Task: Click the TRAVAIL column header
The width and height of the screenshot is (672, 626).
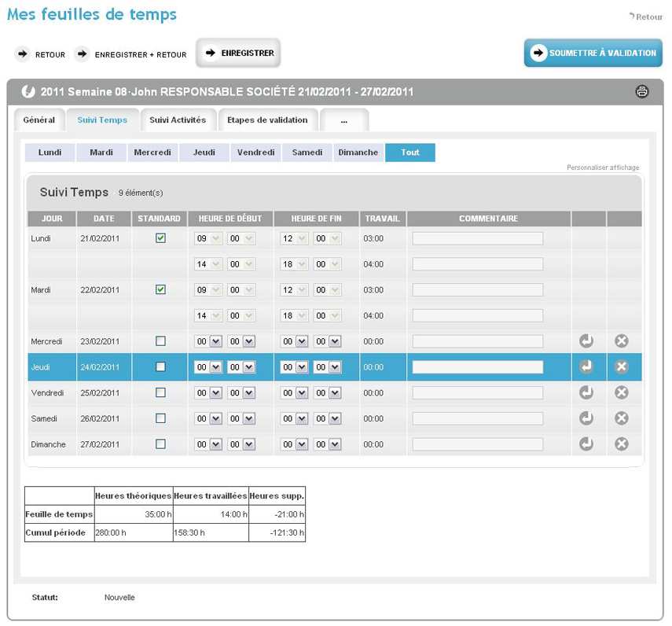Action: [382, 219]
